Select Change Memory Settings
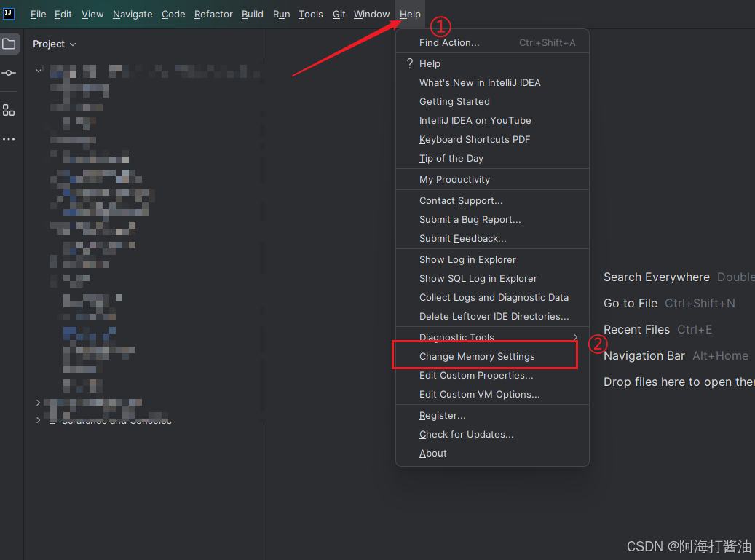Viewport: 755px width, 560px height. 492,356
